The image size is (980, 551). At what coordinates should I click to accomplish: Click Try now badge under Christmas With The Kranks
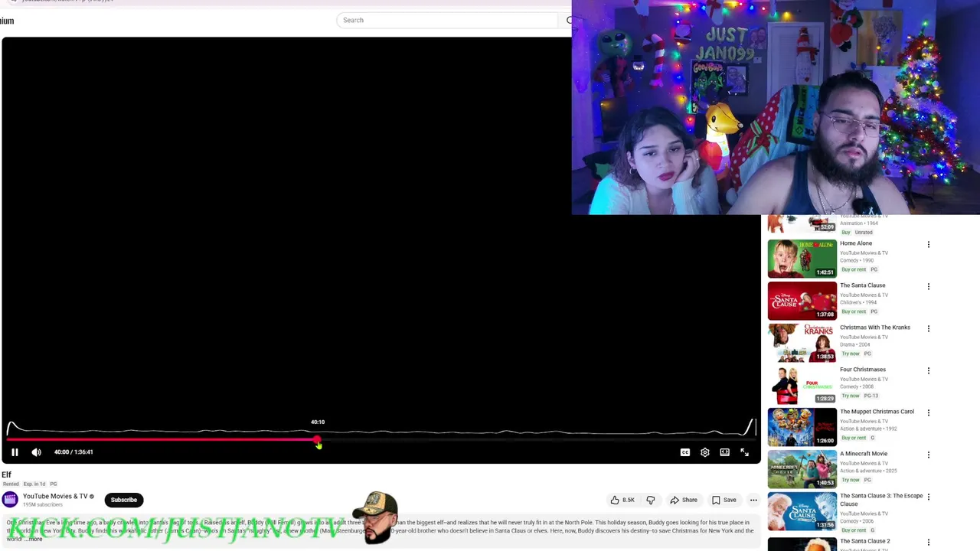(850, 354)
